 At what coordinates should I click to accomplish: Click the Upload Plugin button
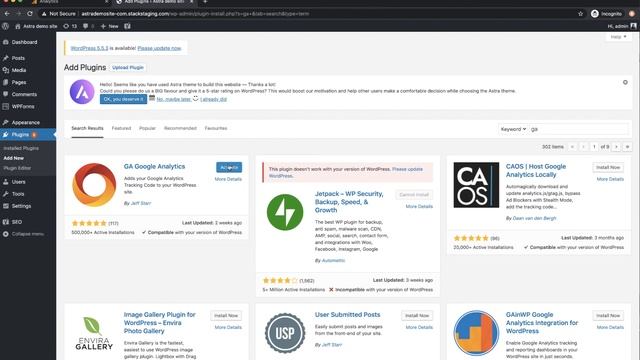tap(128, 67)
